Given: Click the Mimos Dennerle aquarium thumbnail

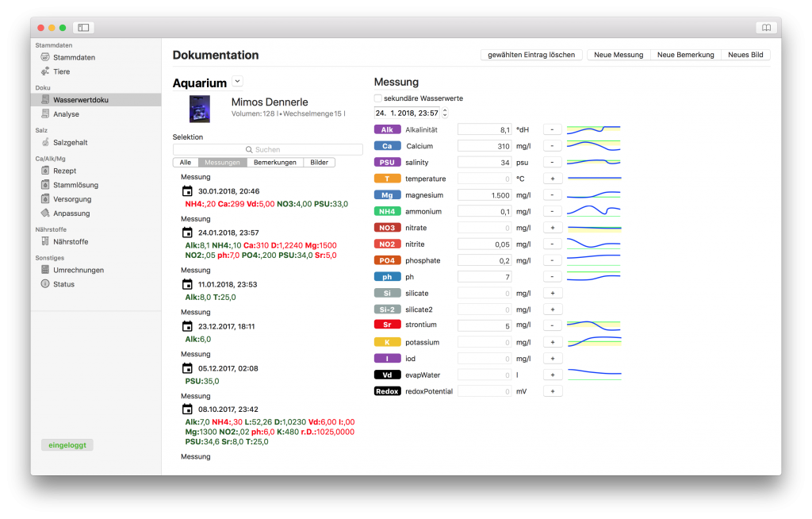Looking at the screenshot, I should (200, 109).
